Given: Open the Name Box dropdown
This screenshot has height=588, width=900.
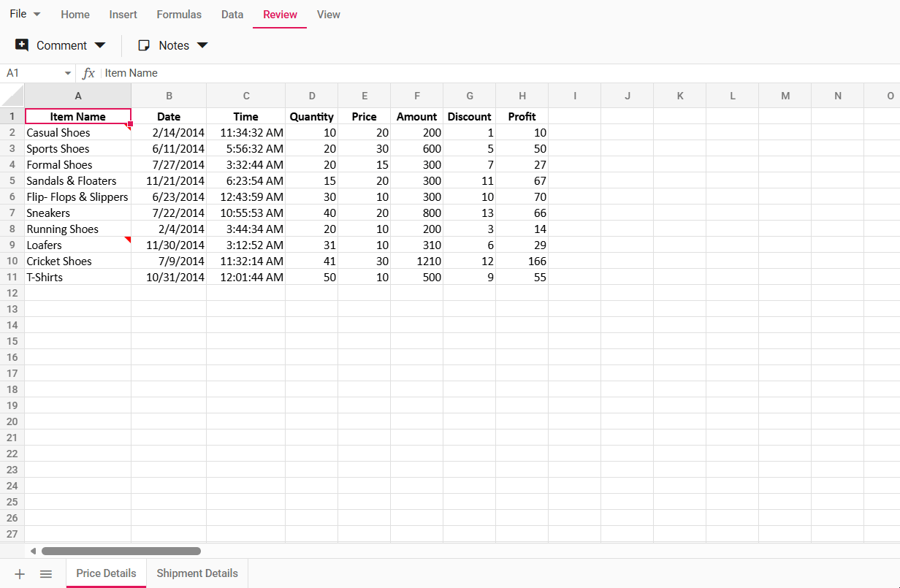Looking at the screenshot, I should click(66, 73).
